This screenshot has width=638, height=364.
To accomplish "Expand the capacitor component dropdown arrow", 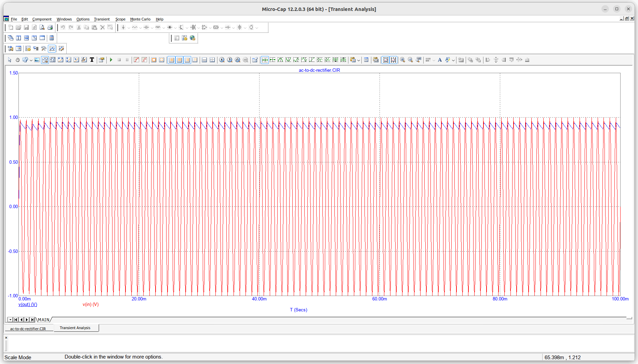I will pos(152,28).
